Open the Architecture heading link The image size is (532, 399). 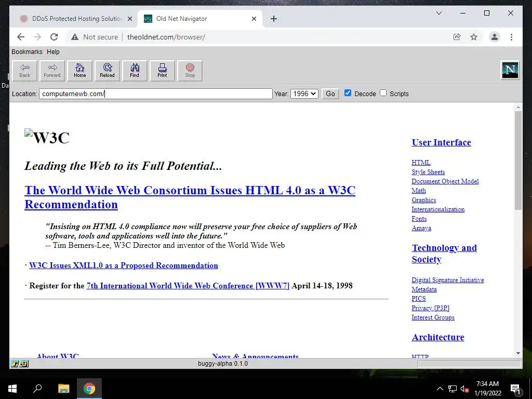pos(437,337)
